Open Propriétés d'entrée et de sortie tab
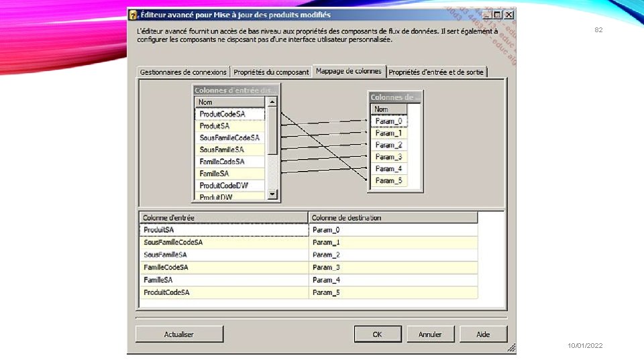The width and height of the screenshot is (644, 362). point(436,72)
